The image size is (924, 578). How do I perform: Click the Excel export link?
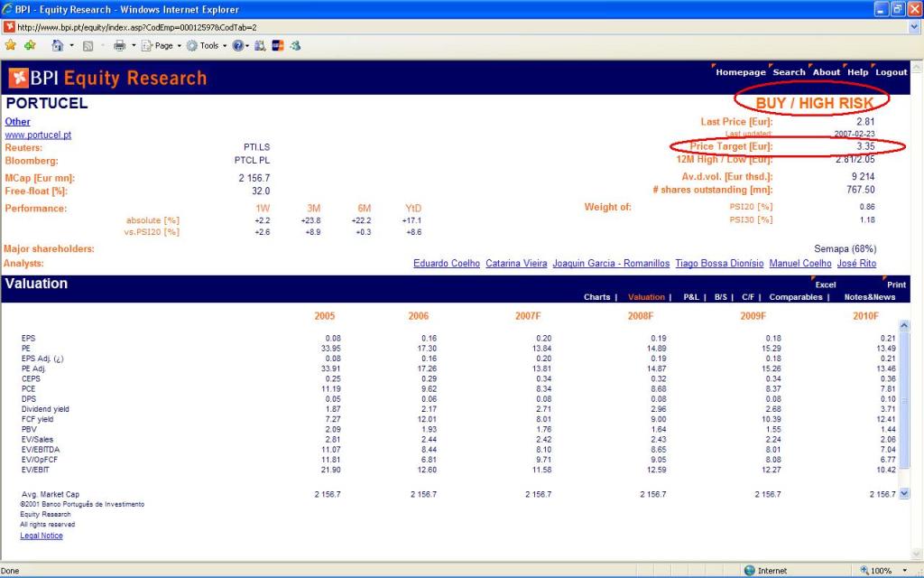(825, 284)
